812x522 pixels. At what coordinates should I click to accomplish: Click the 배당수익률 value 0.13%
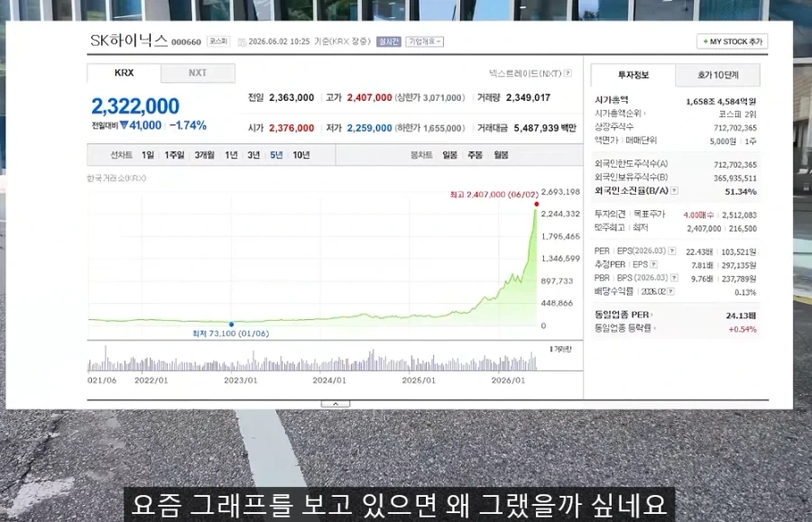[x=745, y=292]
